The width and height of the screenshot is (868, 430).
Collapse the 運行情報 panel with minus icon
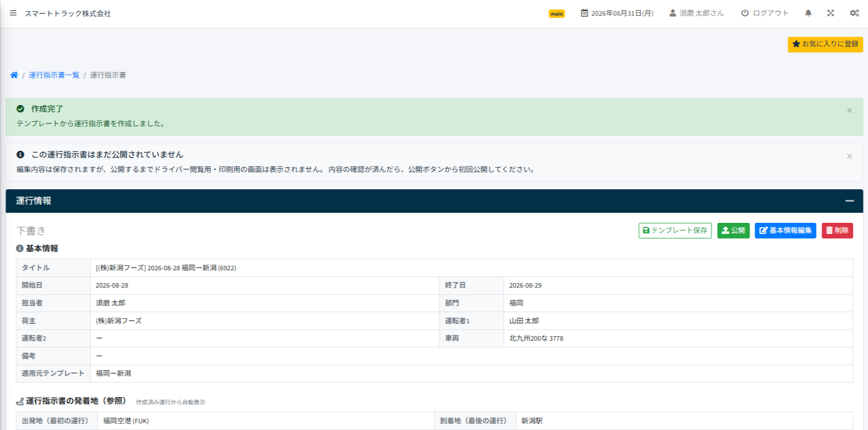pos(850,201)
